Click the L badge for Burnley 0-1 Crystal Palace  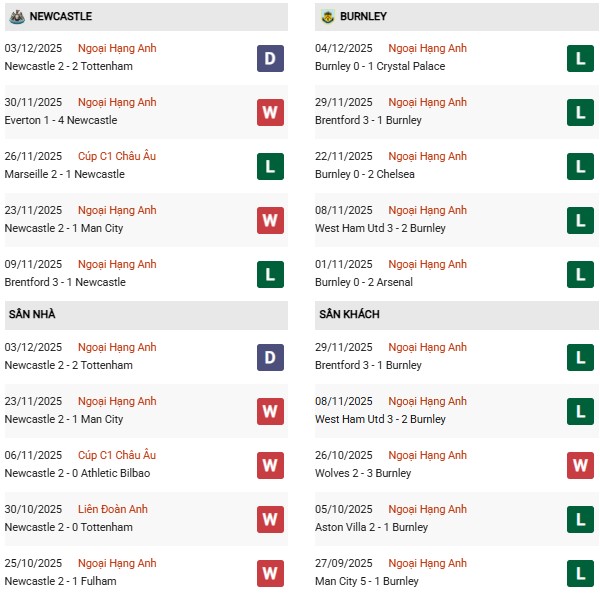tap(581, 58)
